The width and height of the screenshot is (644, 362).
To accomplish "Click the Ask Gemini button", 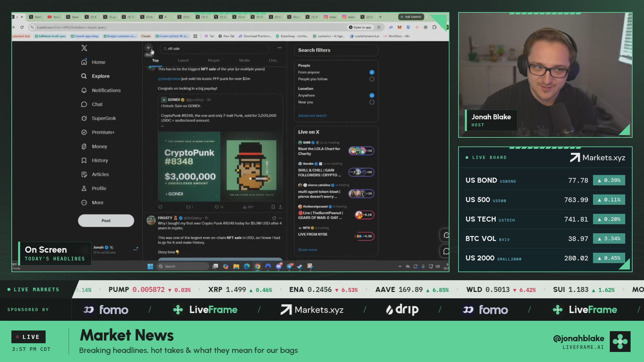I will click(x=411, y=17).
